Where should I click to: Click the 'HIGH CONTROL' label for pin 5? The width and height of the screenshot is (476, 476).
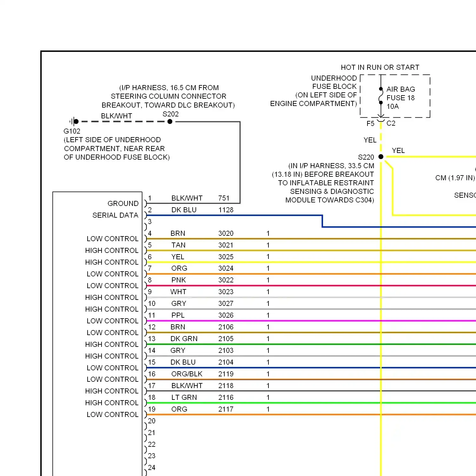coord(112,250)
